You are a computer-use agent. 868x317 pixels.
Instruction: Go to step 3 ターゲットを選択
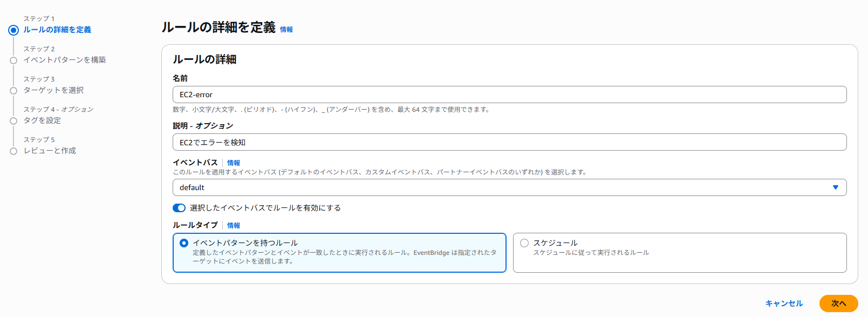53,90
